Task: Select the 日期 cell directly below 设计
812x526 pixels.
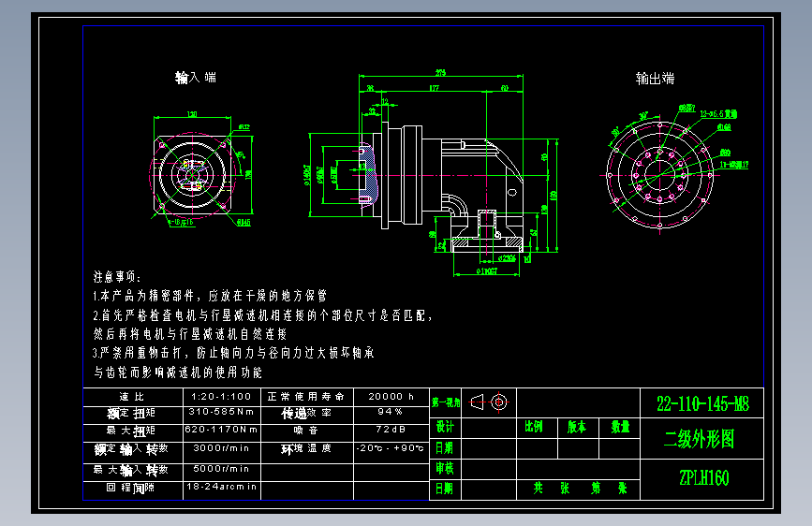Action: pos(446,448)
